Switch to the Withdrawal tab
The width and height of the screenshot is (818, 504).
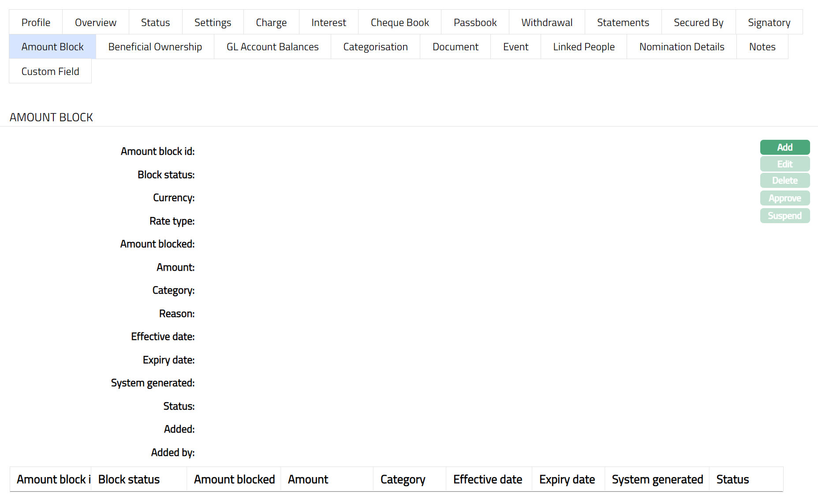547,22
